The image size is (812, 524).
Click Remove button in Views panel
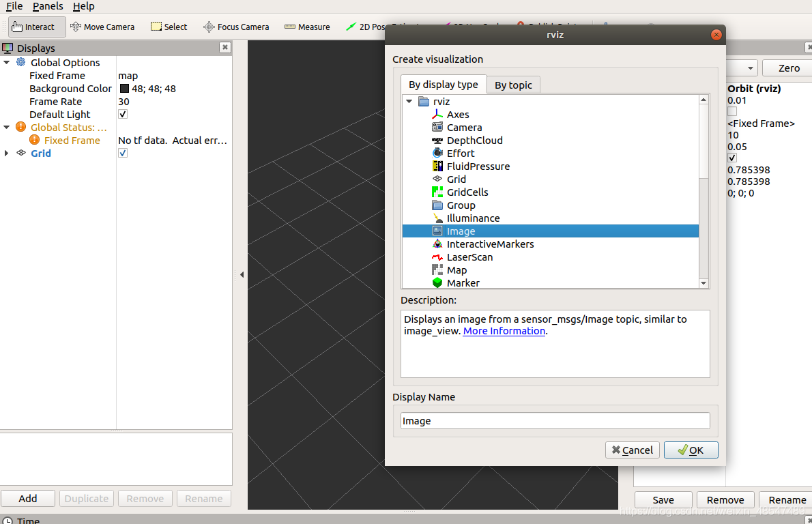tap(725, 499)
